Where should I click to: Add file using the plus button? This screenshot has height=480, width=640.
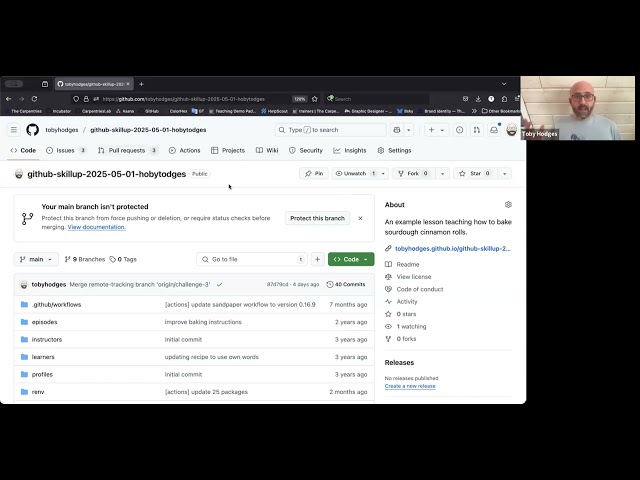pos(318,259)
